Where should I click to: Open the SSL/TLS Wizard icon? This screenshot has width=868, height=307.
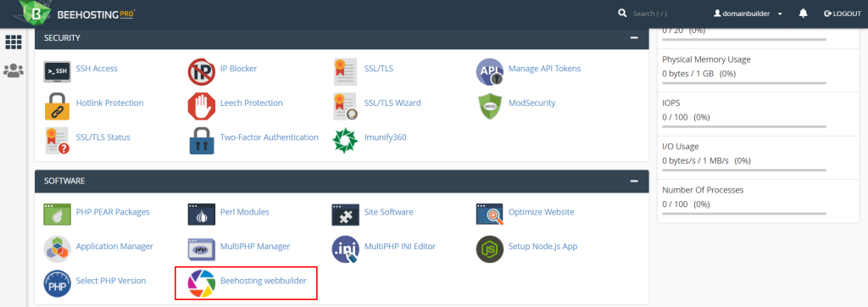346,106
